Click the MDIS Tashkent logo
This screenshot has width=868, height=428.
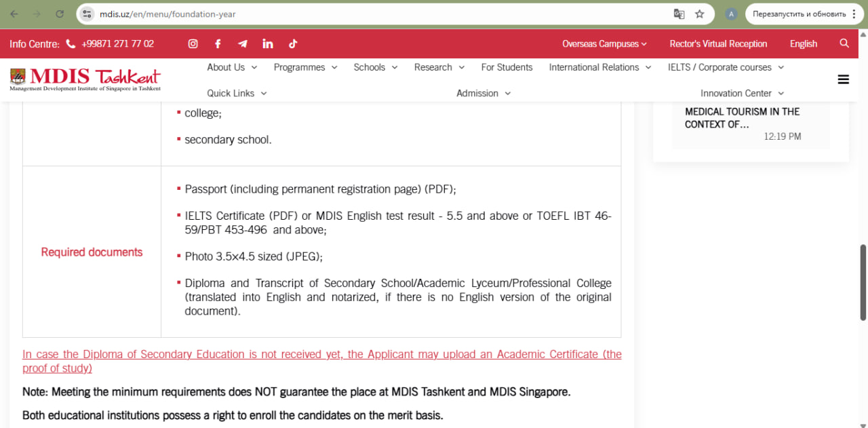(x=85, y=79)
